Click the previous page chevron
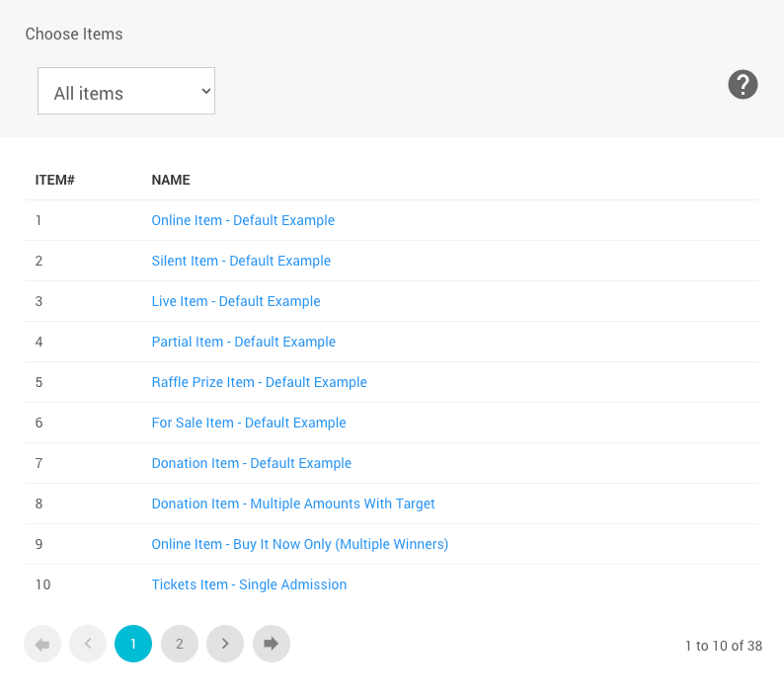The width and height of the screenshot is (784, 696). pos(88,644)
